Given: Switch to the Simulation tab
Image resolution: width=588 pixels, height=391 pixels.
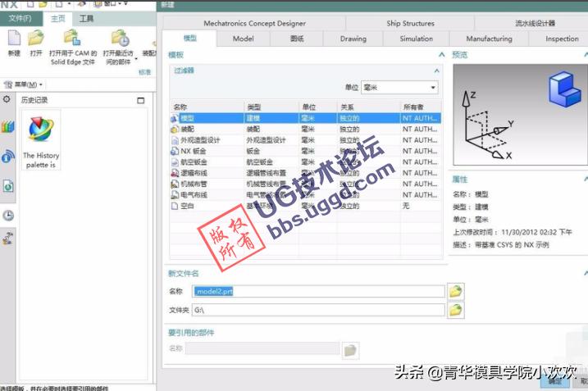Looking at the screenshot, I should (x=416, y=39).
